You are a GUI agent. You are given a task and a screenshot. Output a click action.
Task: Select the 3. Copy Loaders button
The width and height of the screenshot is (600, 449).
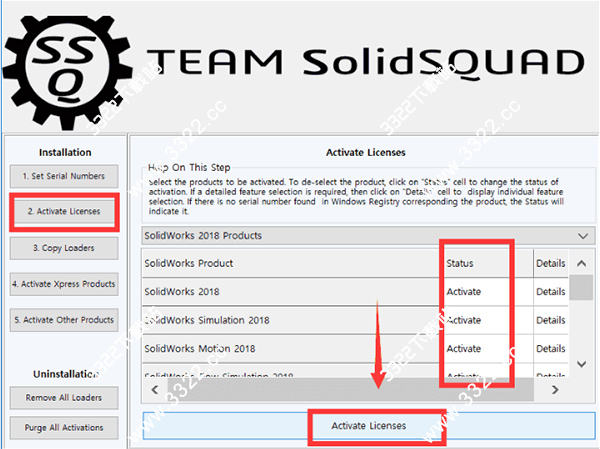coord(64,248)
